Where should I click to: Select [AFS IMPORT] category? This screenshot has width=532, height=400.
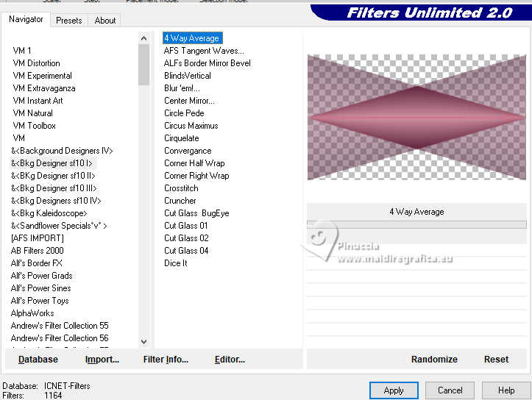(x=37, y=238)
